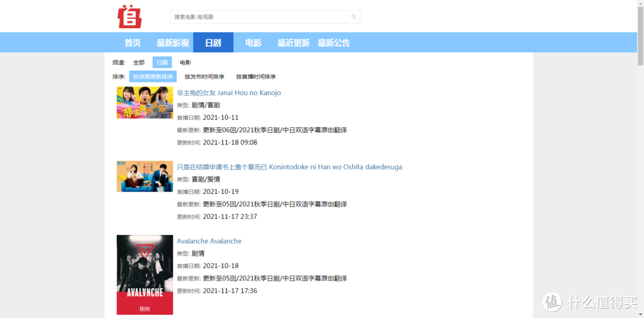Click genre text 剧情/喜剧
The height and width of the screenshot is (318, 644).
coord(206,105)
